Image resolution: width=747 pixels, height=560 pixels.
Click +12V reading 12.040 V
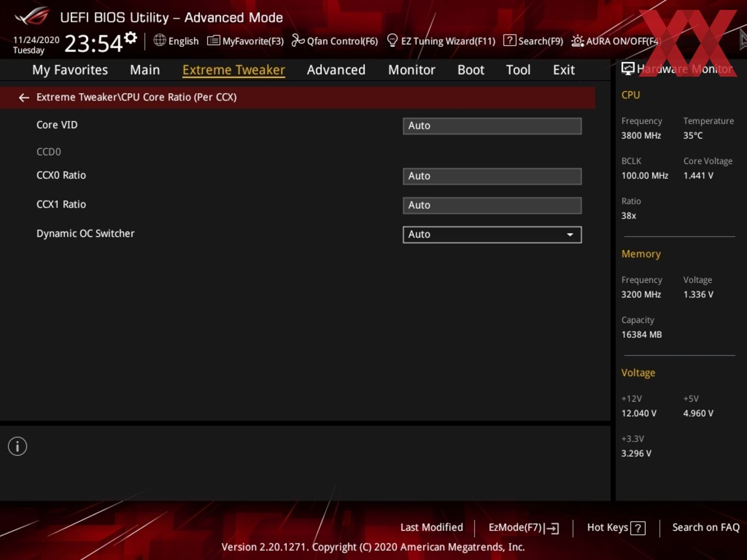pyautogui.click(x=639, y=413)
